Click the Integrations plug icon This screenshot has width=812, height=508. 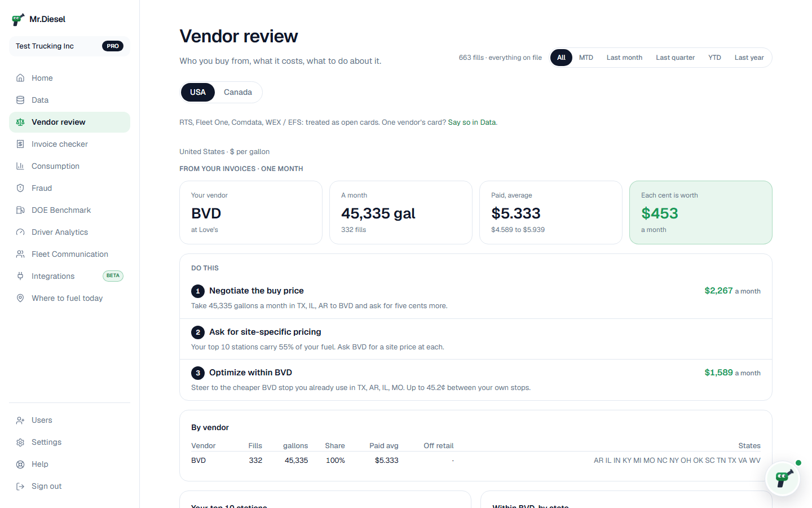point(20,276)
